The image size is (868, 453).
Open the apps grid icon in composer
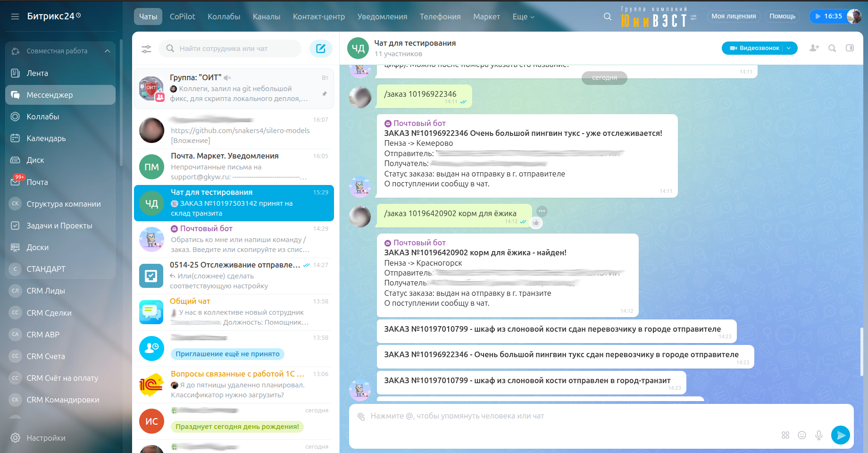785,435
